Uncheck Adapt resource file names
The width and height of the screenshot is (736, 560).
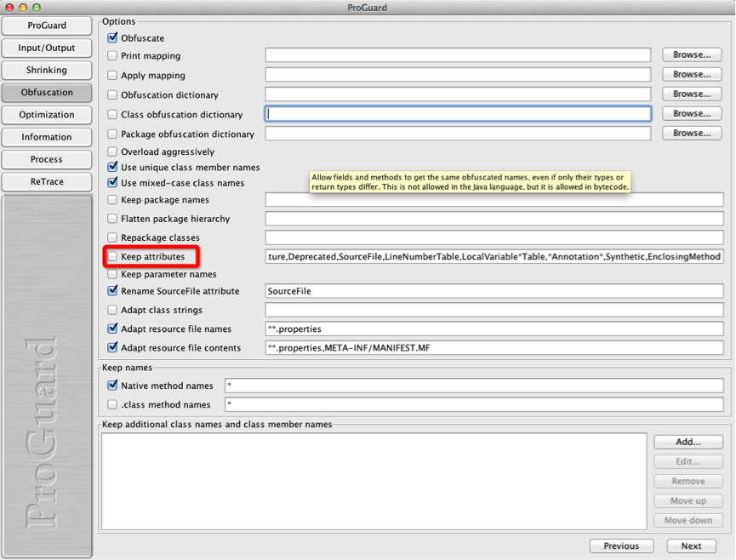pos(112,329)
